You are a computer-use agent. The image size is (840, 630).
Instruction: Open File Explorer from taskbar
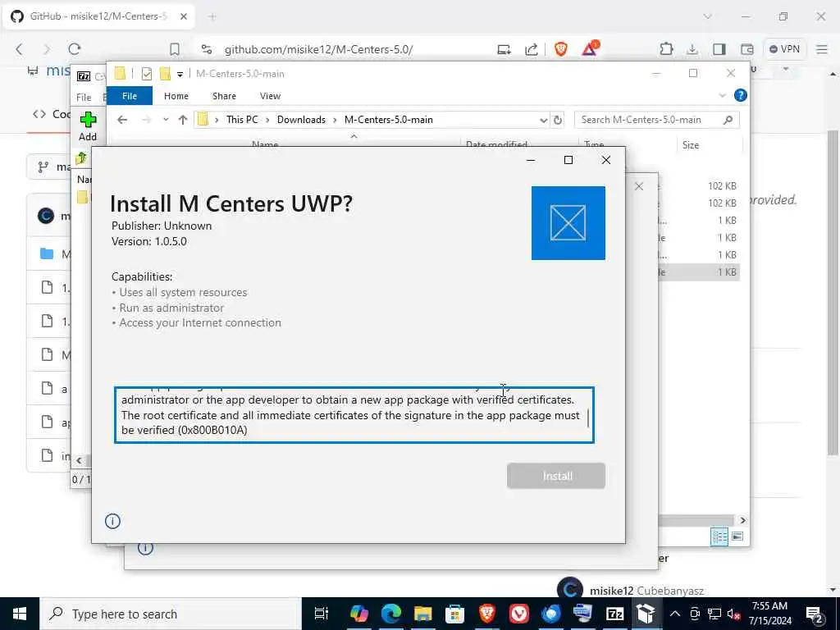[x=422, y=614]
